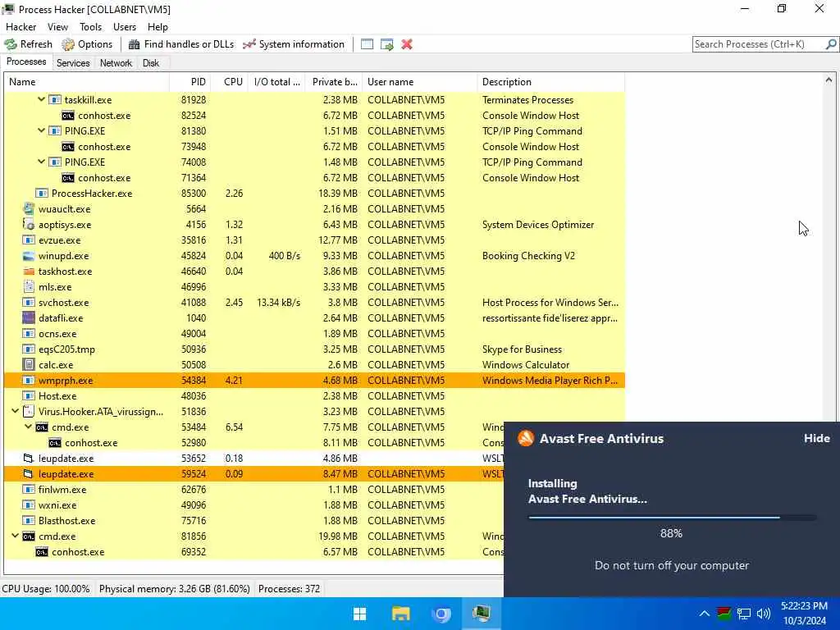Open the View menu
Image resolution: width=840 pixels, height=630 pixels.
click(58, 27)
